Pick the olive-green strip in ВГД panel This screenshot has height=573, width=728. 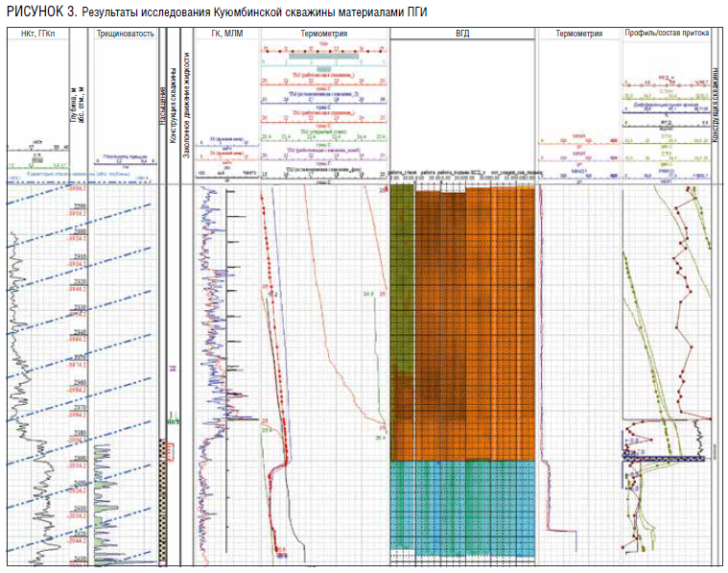[x=402, y=288]
